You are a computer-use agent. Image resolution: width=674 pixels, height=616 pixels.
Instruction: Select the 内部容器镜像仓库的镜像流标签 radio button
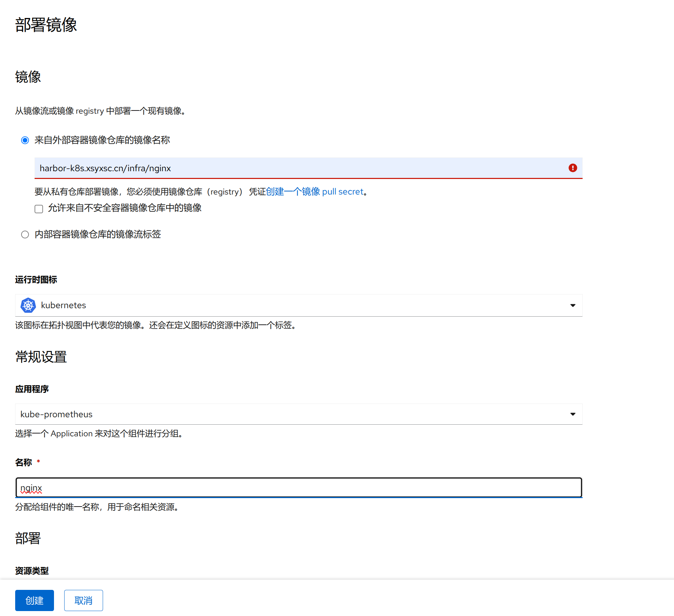tap(25, 235)
